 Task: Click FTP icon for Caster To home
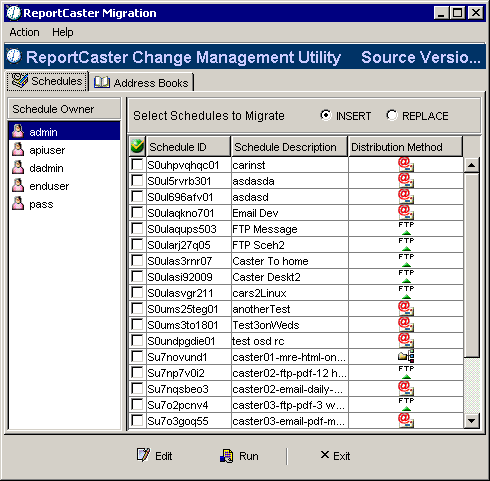pyautogui.click(x=406, y=261)
